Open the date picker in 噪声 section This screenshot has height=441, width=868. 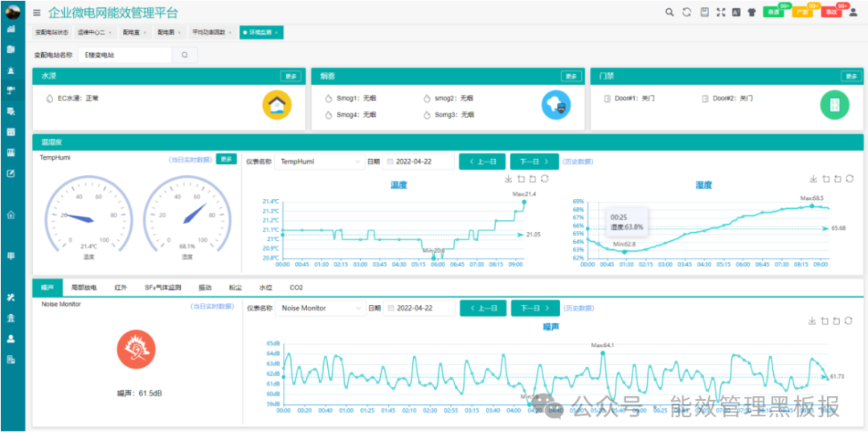click(419, 308)
